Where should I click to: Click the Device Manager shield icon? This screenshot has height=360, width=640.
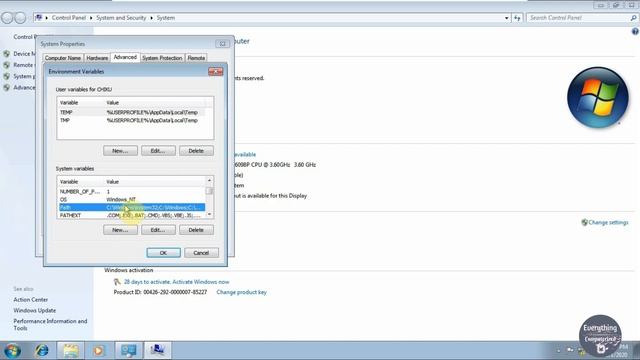click(7, 54)
